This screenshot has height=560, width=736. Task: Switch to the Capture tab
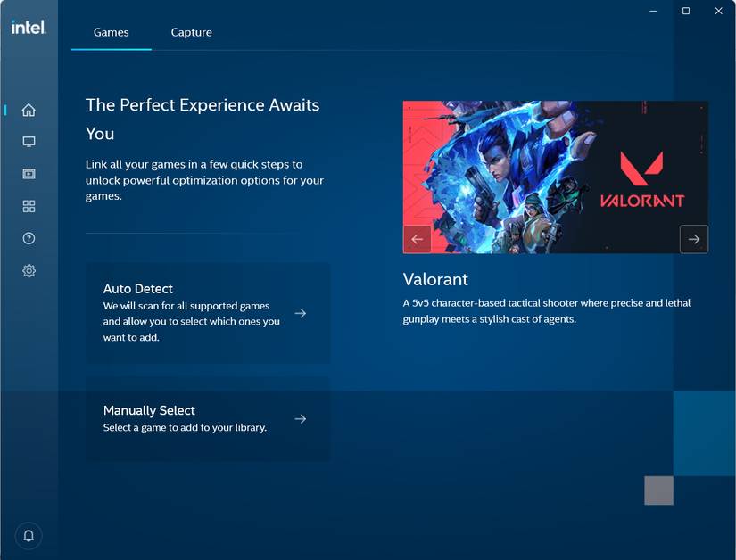pos(191,31)
